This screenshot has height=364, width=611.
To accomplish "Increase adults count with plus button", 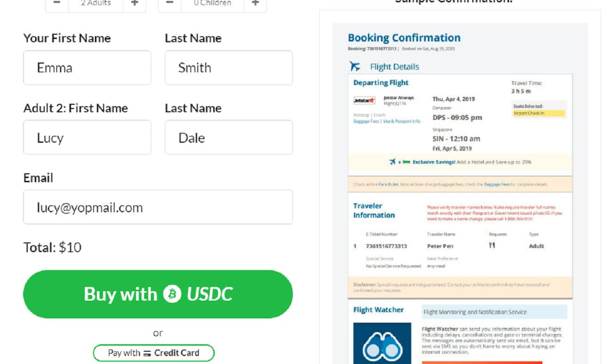I will [x=135, y=4].
